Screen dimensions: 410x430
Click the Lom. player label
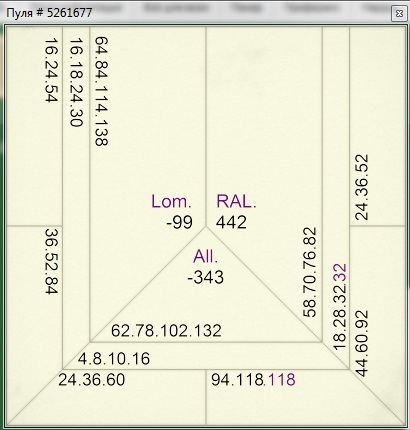171,201
